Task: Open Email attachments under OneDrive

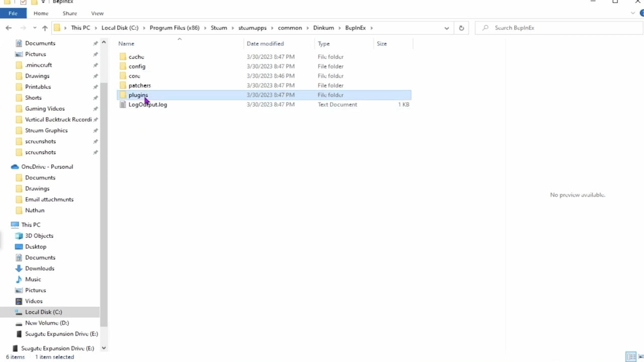Action: click(49, 200)
